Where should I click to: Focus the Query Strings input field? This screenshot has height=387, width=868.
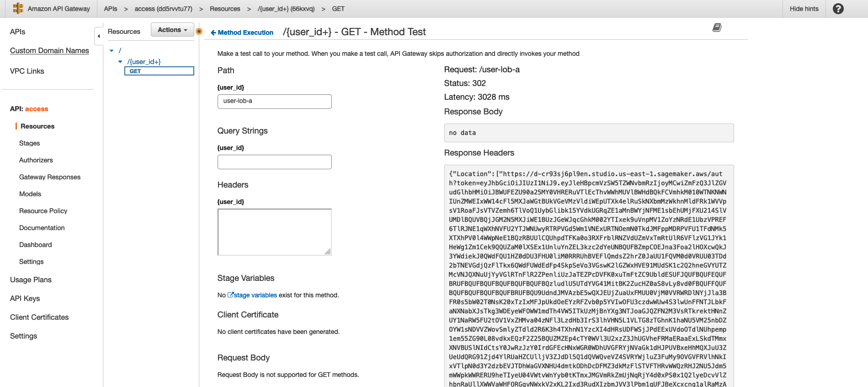point(274,162)
